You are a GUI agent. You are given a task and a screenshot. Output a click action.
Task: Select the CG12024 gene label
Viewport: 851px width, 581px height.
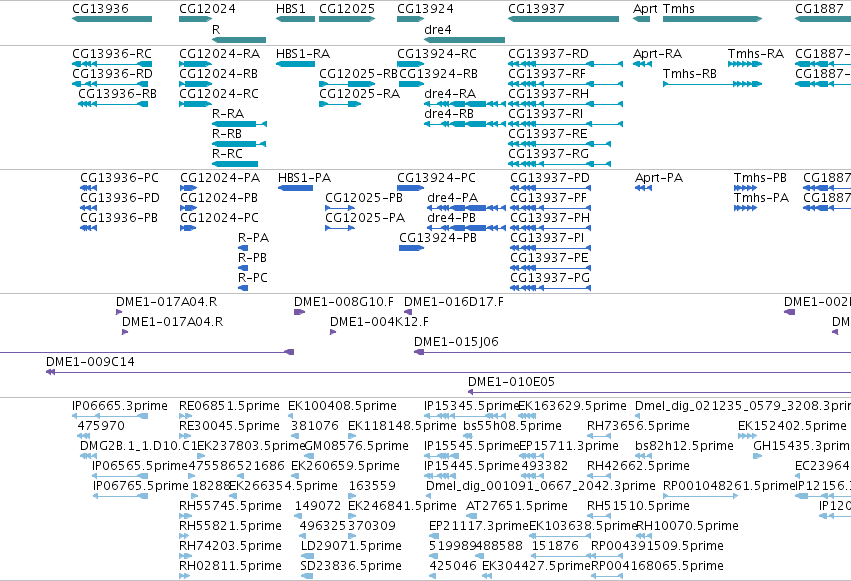207,9
